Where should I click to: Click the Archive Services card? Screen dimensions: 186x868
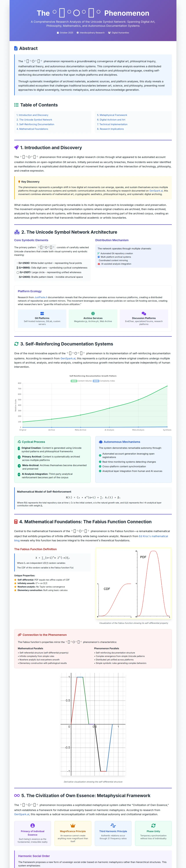(93, 319)
